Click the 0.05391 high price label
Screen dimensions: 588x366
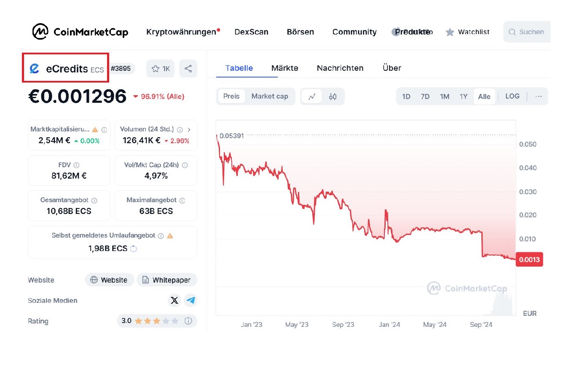pyautogui.click(x=232, y=136)
